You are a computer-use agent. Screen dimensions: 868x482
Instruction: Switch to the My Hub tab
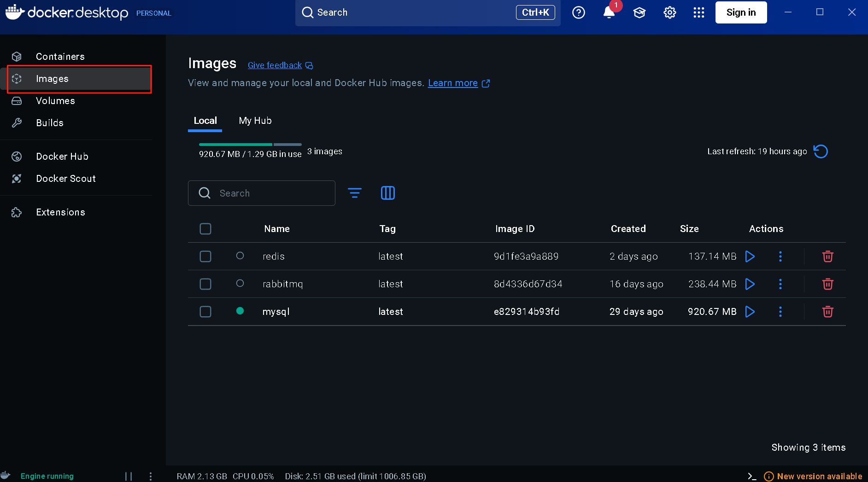(255, 121)
